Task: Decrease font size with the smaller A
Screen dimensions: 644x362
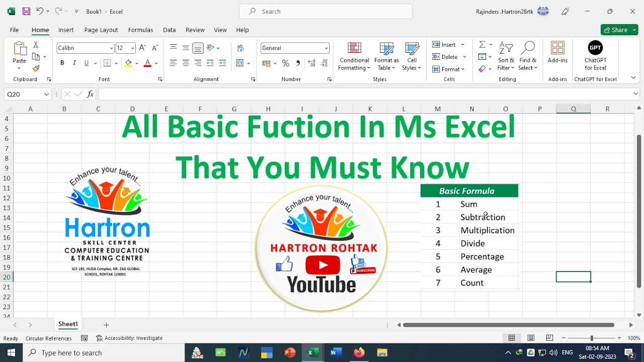Action: [155, 48]
